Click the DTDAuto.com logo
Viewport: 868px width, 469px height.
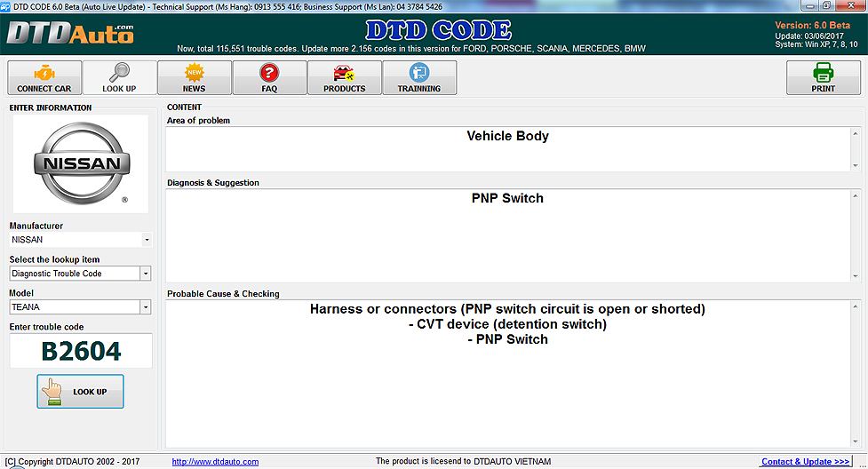click(x=70, y=34)
